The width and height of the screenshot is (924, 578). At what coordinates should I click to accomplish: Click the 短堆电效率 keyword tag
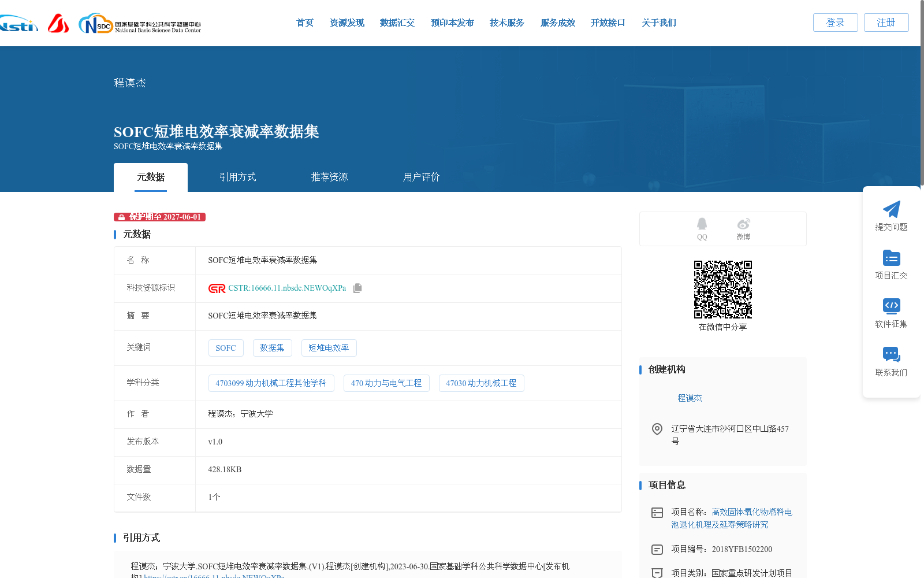tap(329, 348)
